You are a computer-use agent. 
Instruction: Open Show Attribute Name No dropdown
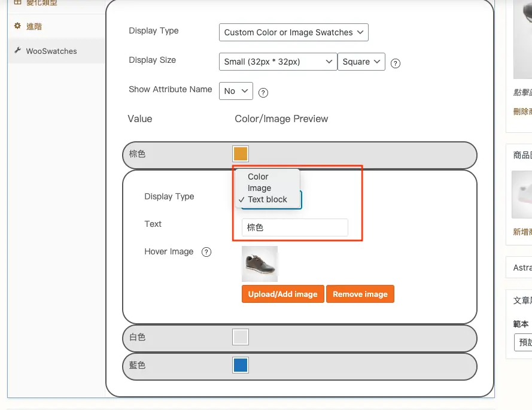tap(236, 91)
